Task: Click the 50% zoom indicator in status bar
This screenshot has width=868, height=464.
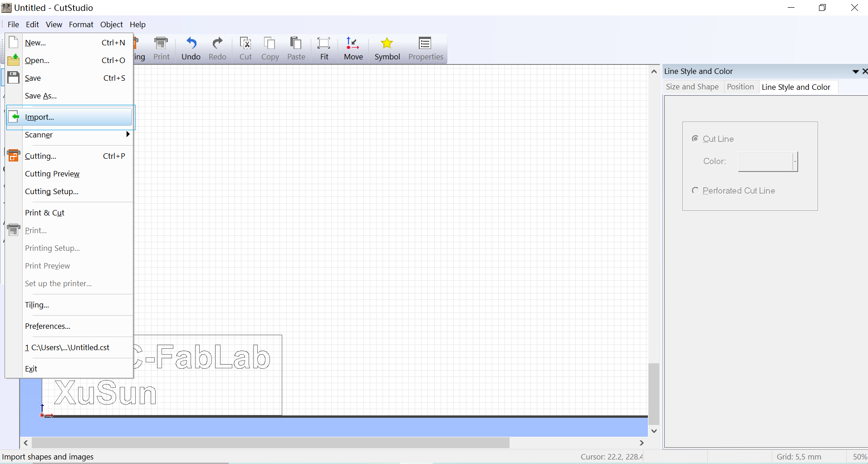Action: point(859,457)
